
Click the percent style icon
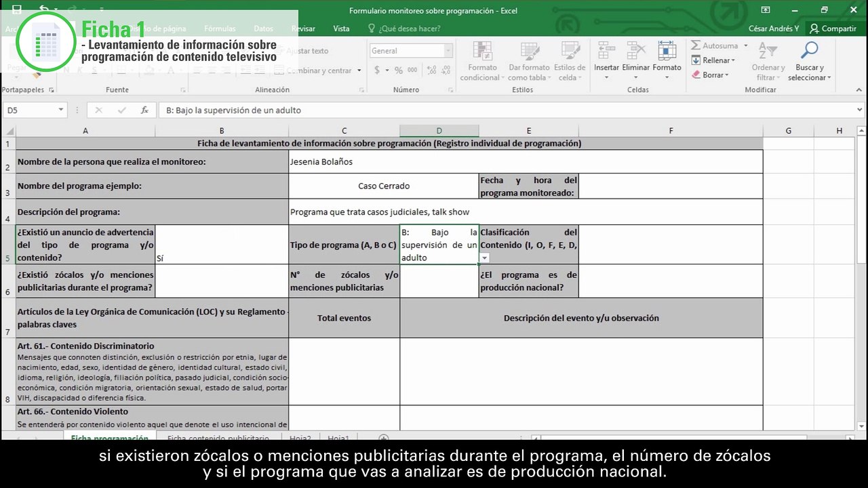pyautogui.click(x=398, y=70)
